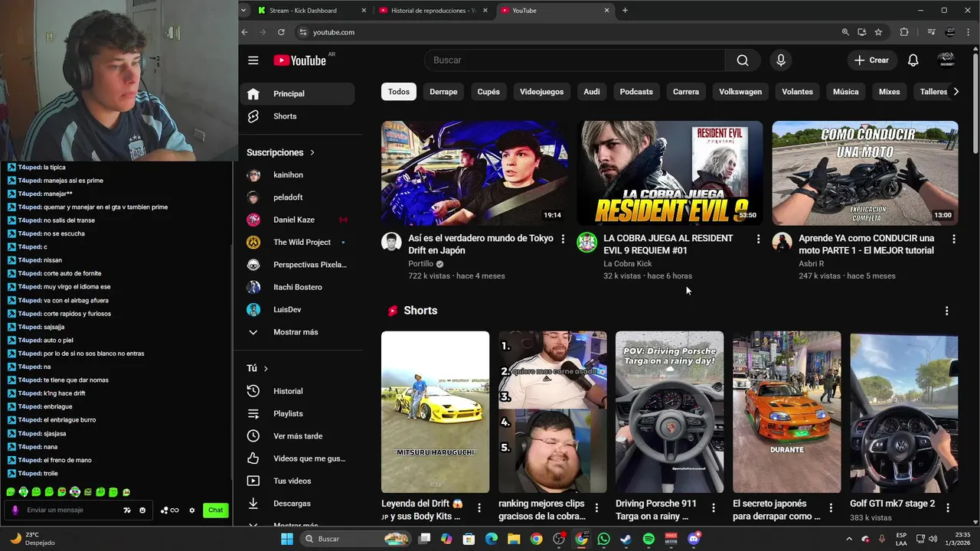The width and height of the screenshot is (980, 551).
Task: Open The Wild Project channel
Action: (297, 243)
